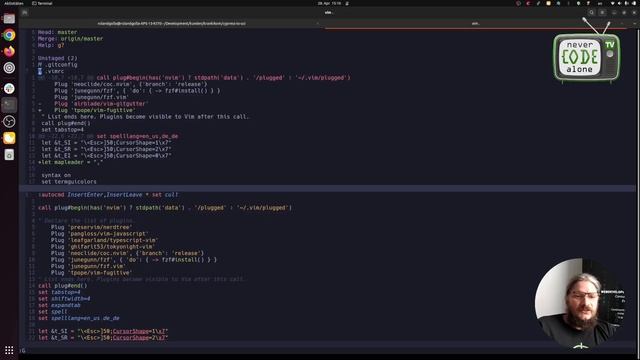Click the 'let &t_SI' line in lower pane
Viewport: 640px width, 360px height.
click(103, 331)
